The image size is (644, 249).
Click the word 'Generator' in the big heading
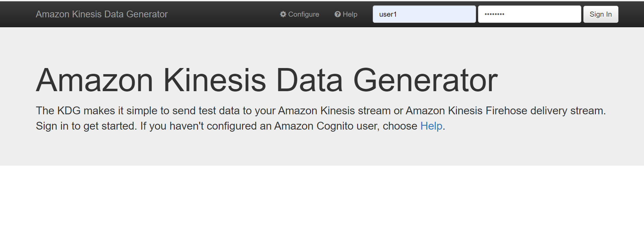coord(425,81)
